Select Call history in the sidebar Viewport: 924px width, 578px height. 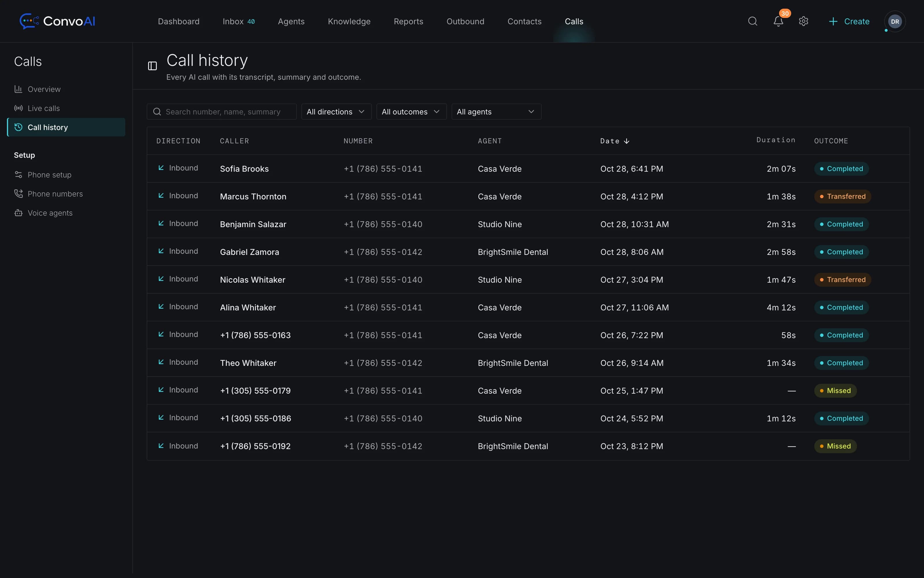pyautogui.click(x=66, y=127)
